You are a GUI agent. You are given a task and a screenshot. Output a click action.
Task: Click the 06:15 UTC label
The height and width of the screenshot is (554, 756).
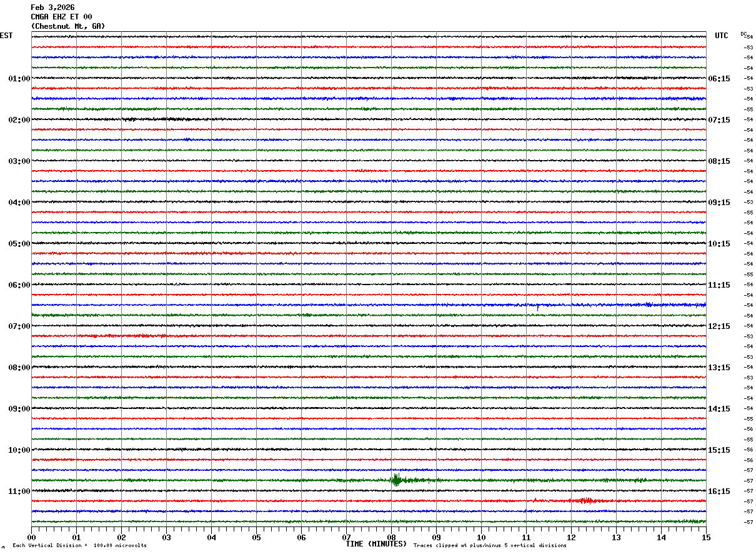pyautogui.click(x=719, y=79)
